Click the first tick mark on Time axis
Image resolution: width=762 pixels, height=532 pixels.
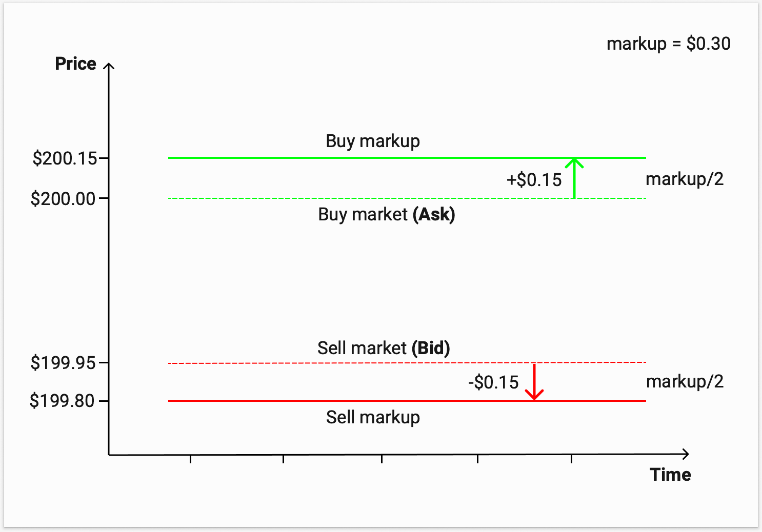pos(190,459)
